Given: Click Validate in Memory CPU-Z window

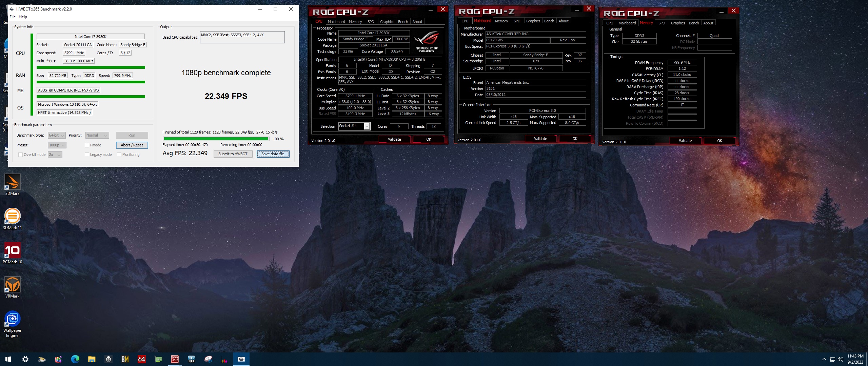Looking at the screenshot, I should tap(685, 141).
